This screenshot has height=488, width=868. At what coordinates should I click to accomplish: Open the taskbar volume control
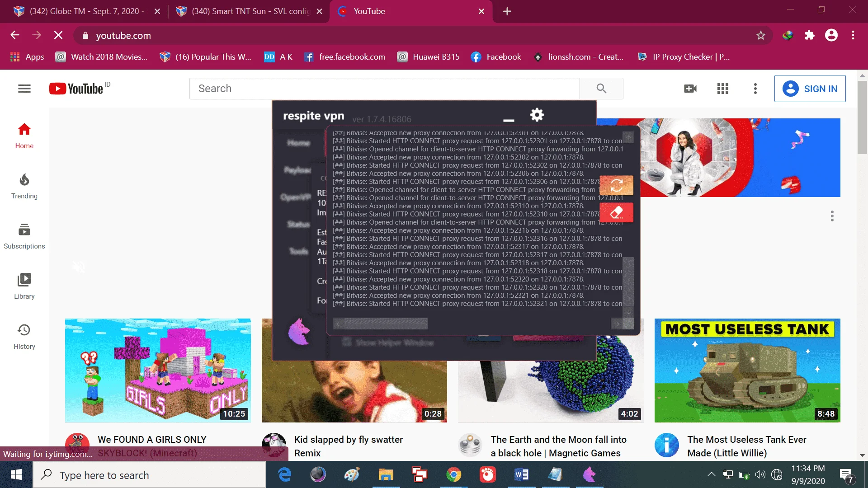click(x=760, y=474)
